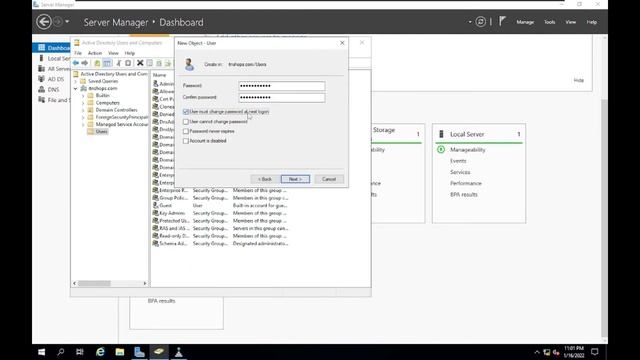Open File Explorer from taskbar
The height and width of the screenshot is (360, 640).
(x=120, y=352)
